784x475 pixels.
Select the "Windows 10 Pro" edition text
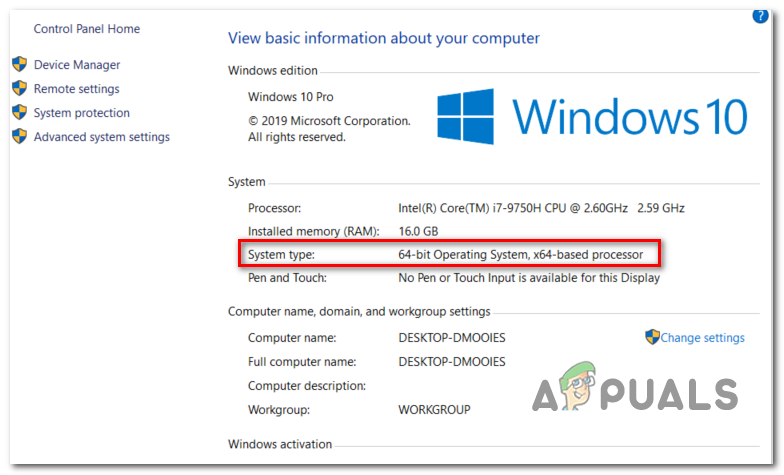pyautogui.click(x=290, y=97)
